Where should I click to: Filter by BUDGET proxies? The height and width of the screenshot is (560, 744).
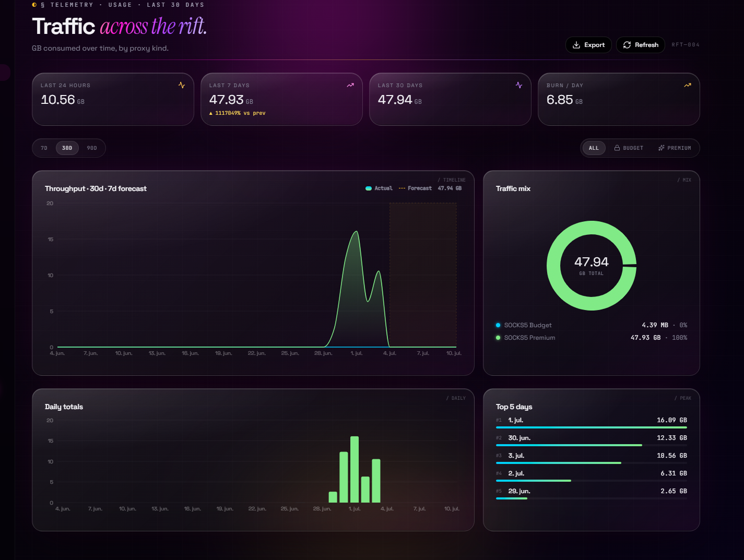629,148
